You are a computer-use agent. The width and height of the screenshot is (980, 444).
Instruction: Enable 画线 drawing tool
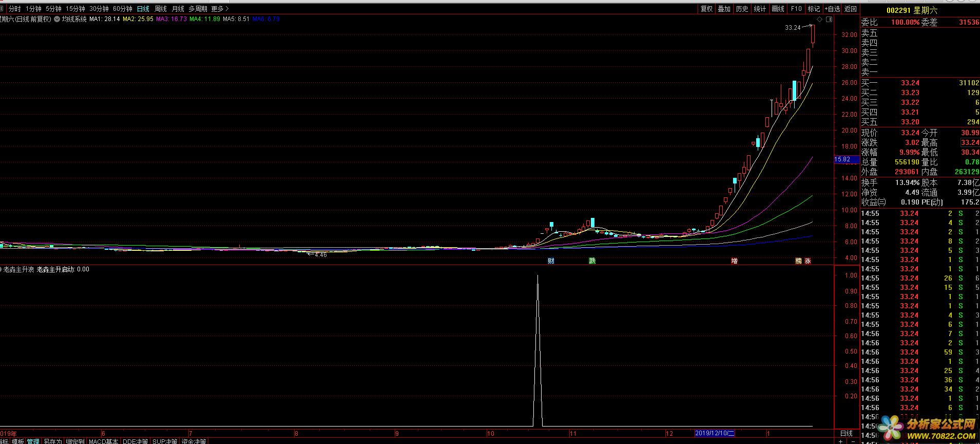(778, 9)
